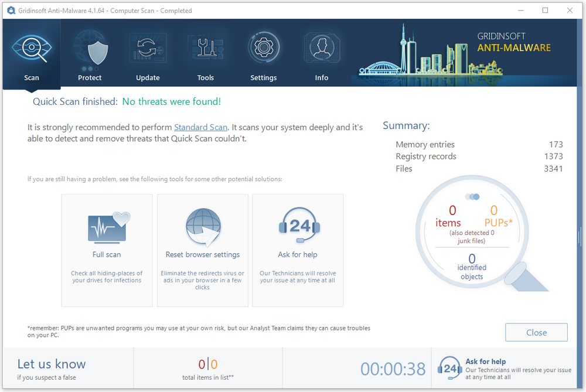Screen dimensions: 586x392
Task: Click the Memory entries 173 row
Action: (479, 144)
